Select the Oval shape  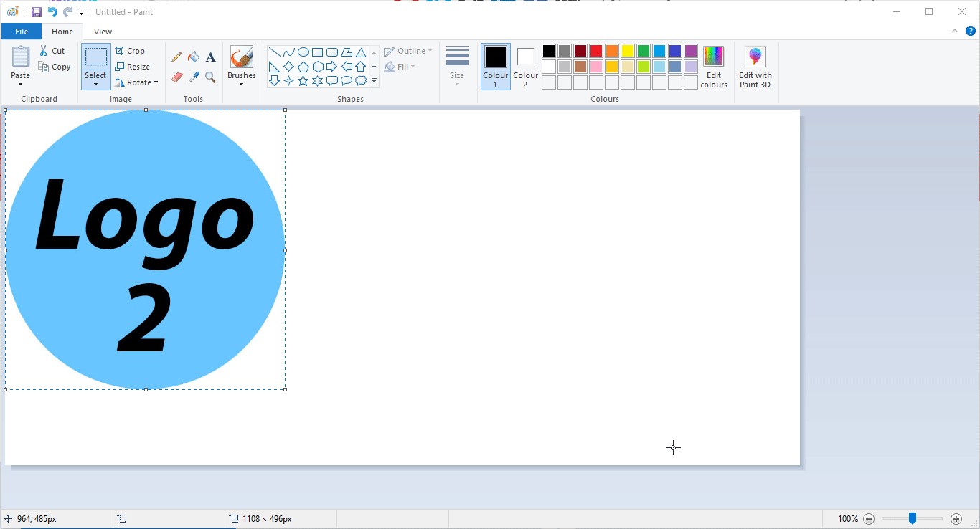click(303, 52)
